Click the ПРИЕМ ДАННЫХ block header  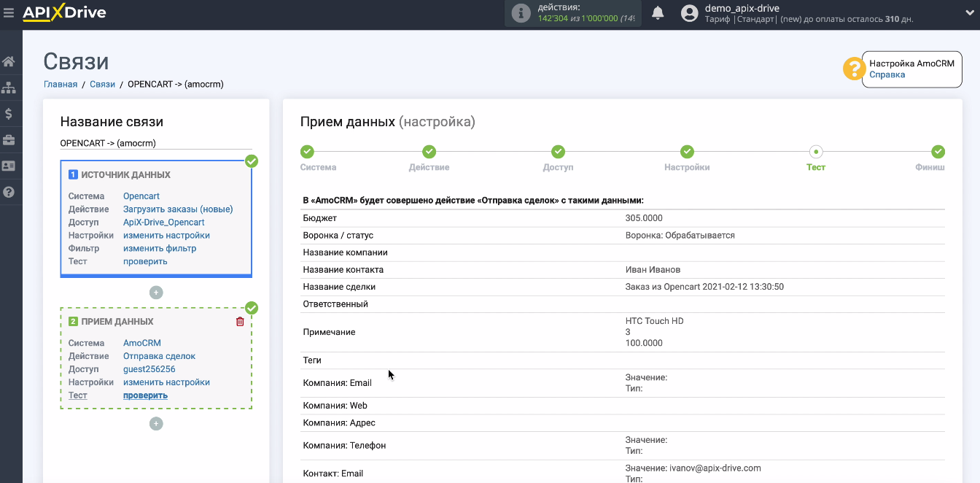(x=117, y=322)
